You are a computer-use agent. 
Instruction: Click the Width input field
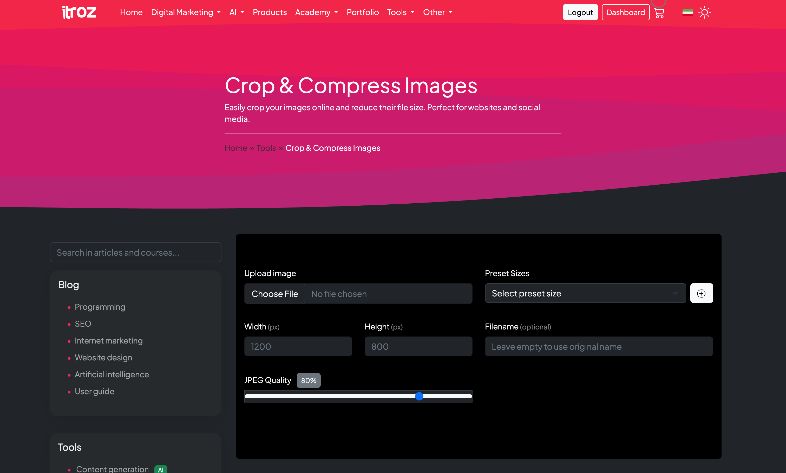[298, 347]
